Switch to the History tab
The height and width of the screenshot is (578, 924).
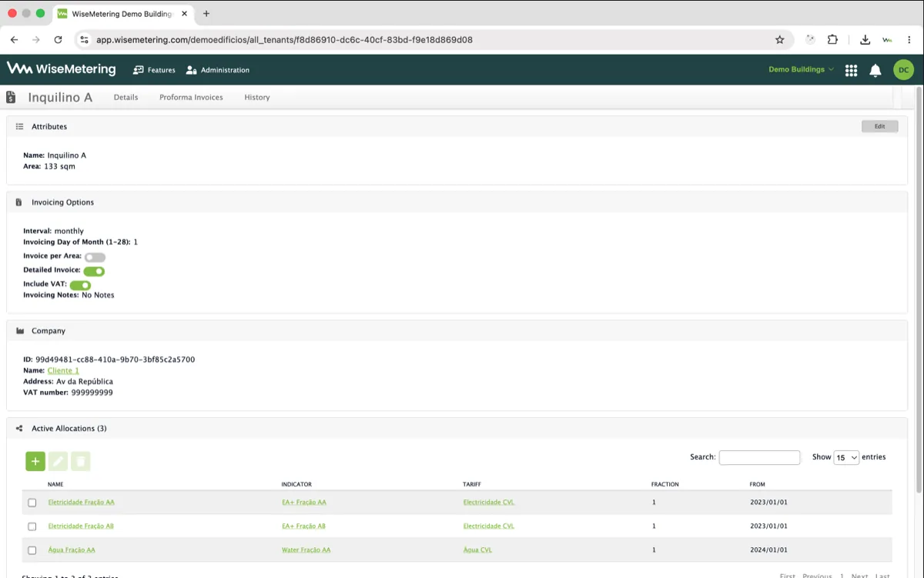click(x=257, y=98)
